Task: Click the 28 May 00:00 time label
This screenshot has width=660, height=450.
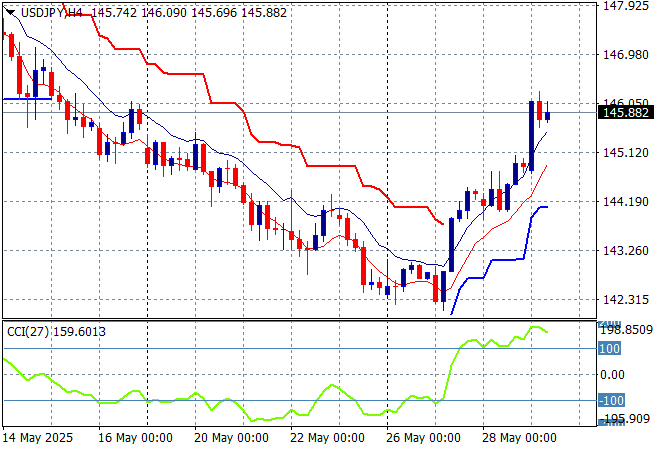Action: click(520, 438)
